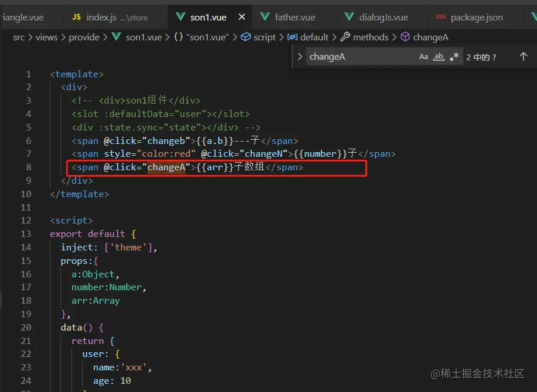
Task: Click 'a:Object' on line 16
Action: pyautogui.click(x=93, y=274)
